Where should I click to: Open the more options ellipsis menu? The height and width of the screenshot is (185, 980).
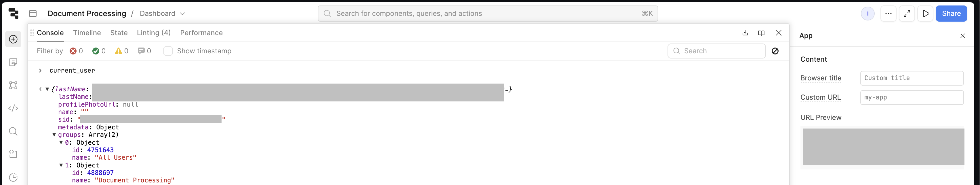(x=888, y=14)
